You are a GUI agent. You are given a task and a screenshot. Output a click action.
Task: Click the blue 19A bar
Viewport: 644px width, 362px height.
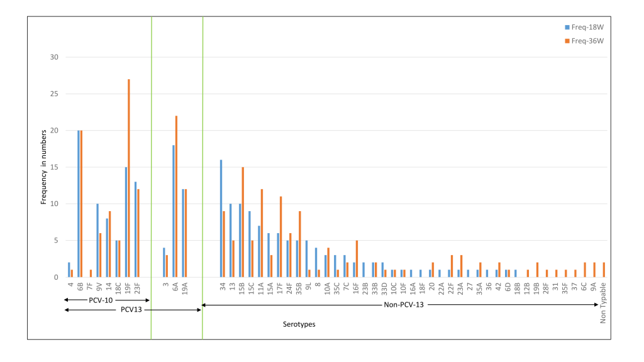click(x=183, y=233)
